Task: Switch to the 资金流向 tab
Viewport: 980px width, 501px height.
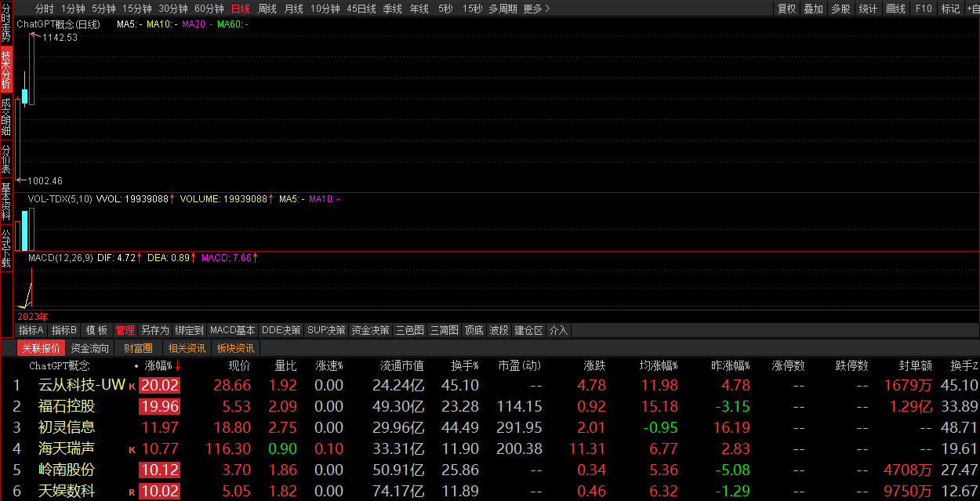Action: 90,348
